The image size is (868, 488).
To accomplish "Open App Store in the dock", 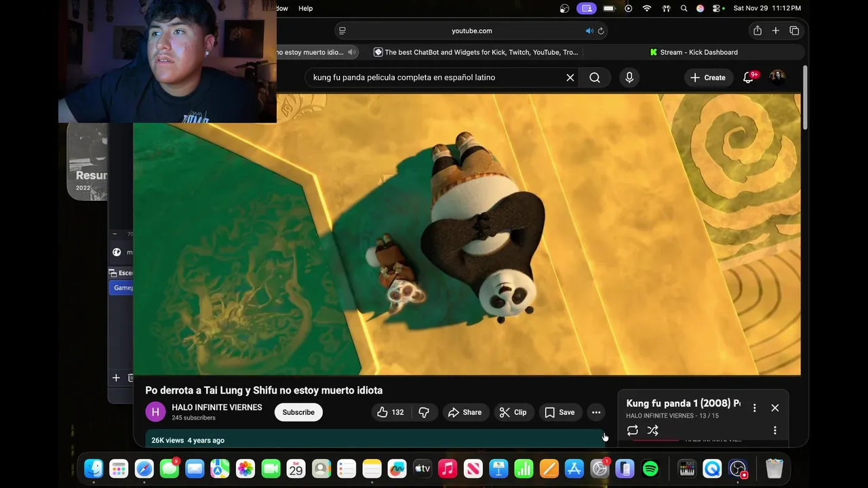I will pyautogui.click(x=574, y=468).
